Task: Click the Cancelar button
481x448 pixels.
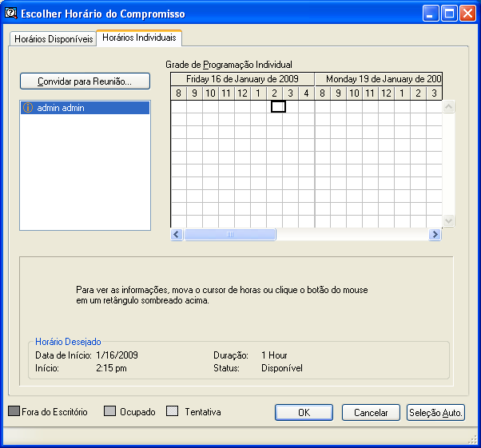Action: tap(371, 412)
